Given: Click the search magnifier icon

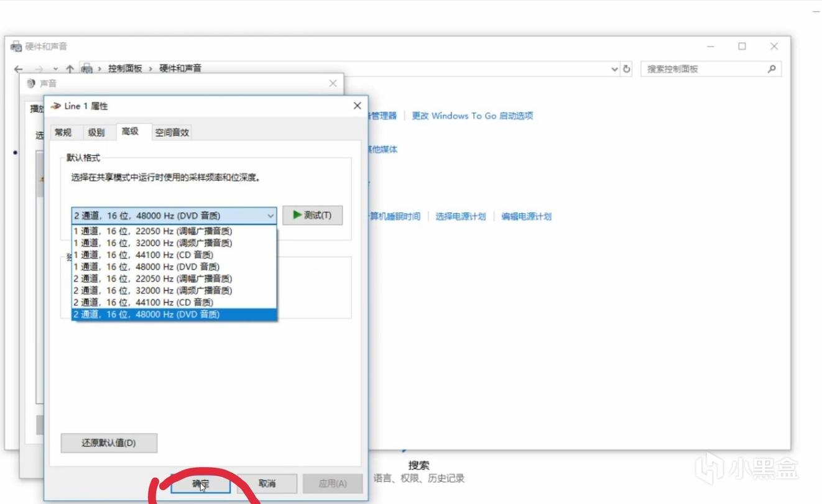Looking at the screenshot, I should 772,69.
